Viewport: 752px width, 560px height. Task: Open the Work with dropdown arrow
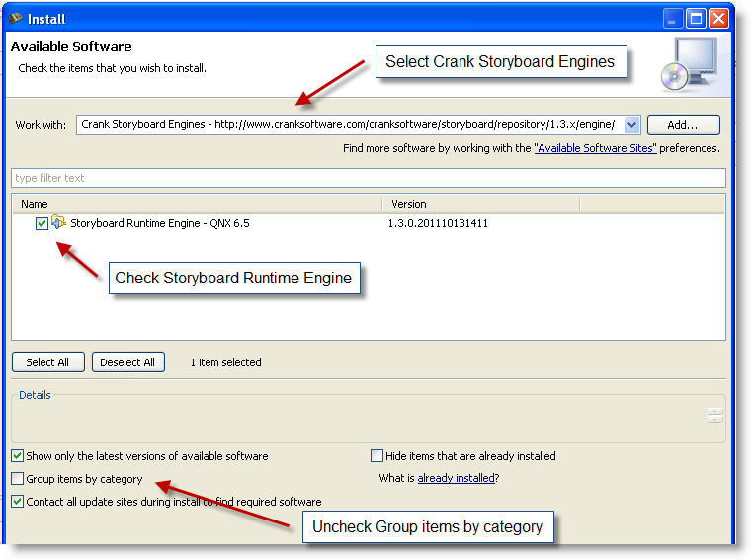click(632, 125)
